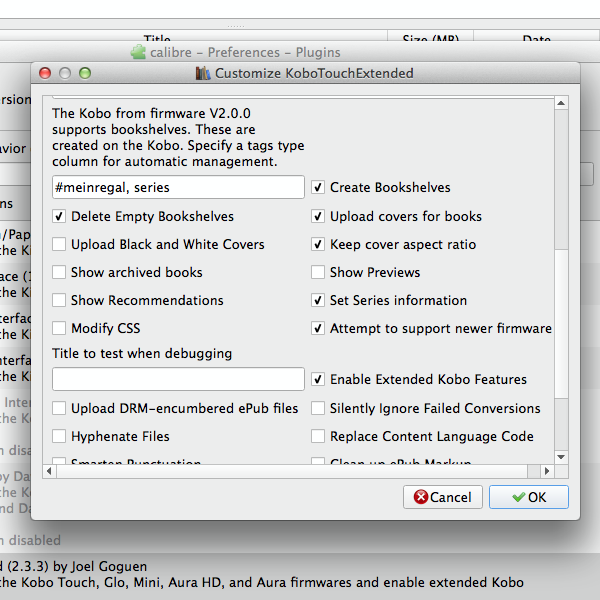This screenshot has width=600, height=600.
Task: Cancel the Customize KoboTouchExtended dialog
Action: (x=443, y=497)
